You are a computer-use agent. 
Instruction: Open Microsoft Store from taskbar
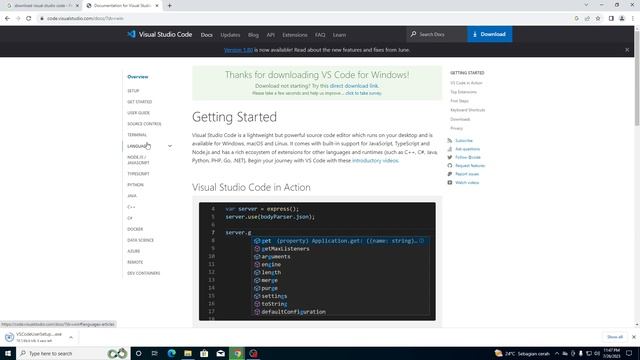[x=204, y=353]
